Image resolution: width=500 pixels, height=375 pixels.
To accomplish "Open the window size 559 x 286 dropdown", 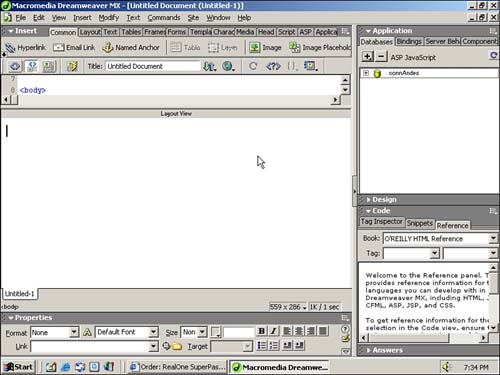I will click(x=288, y=307).
